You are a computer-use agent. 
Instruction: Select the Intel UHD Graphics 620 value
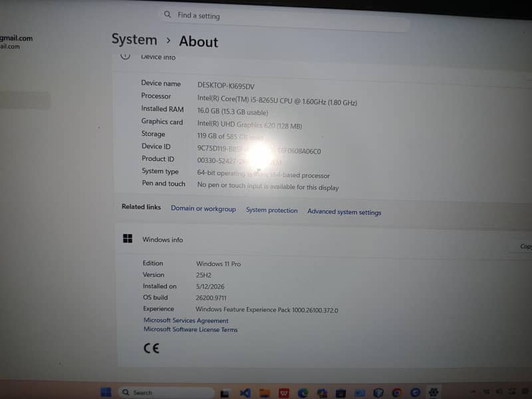[249, 124]
